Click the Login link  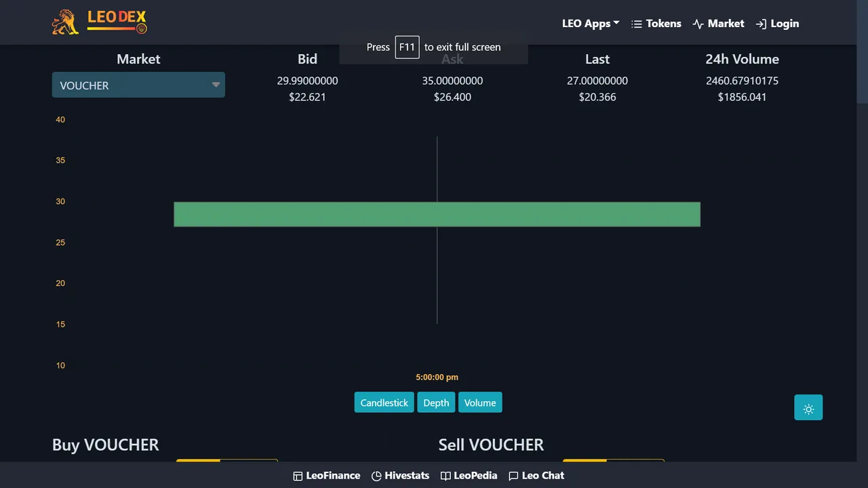(x=777, y=24)
